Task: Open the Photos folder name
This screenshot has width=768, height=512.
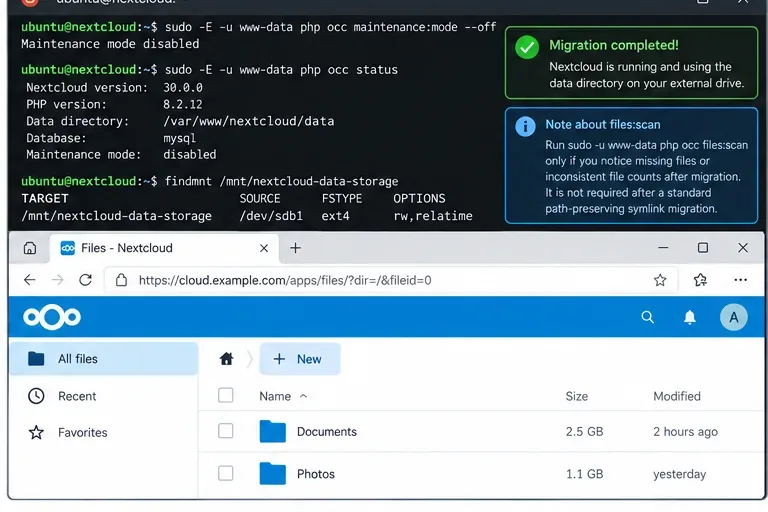Action: (x=316, y=474)
